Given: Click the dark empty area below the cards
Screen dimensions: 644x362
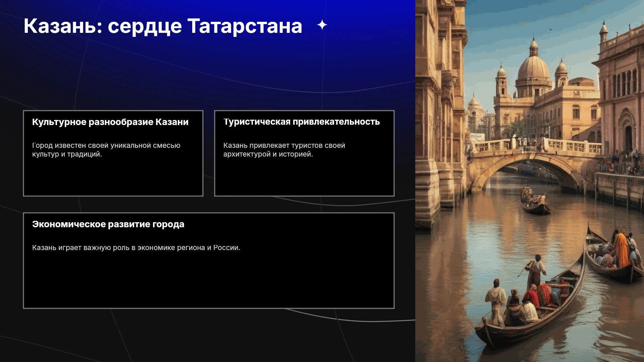Looking at the screenshot, I should coord(208,335).
